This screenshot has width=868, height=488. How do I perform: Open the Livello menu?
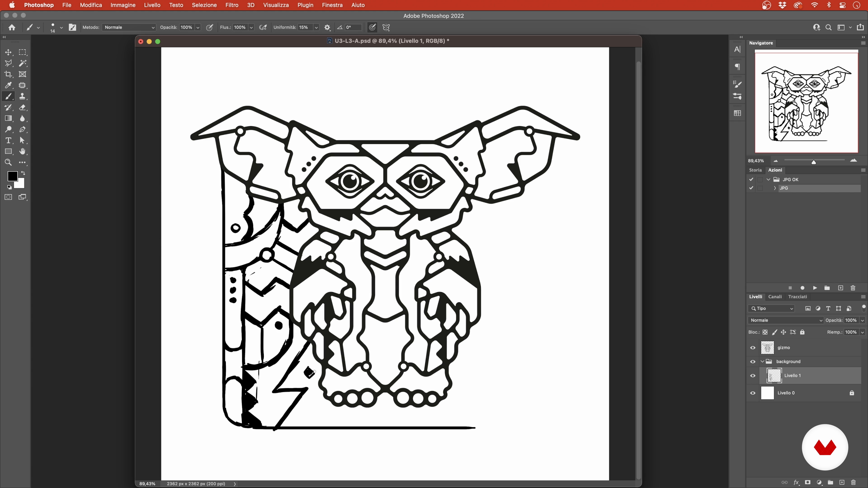(x=152, y=5)
